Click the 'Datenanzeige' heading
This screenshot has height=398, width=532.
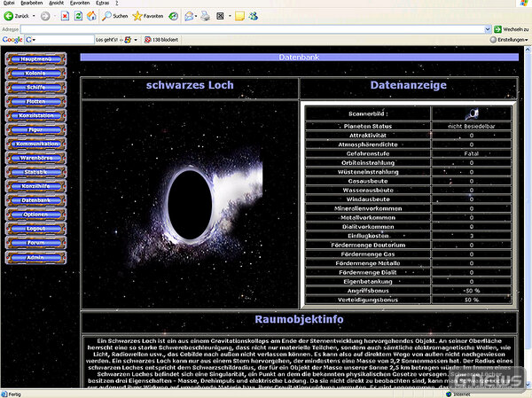click(409, 85)
